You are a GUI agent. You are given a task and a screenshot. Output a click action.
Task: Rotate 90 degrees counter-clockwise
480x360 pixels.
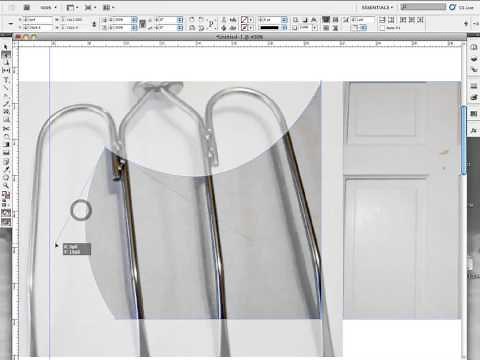201,20
